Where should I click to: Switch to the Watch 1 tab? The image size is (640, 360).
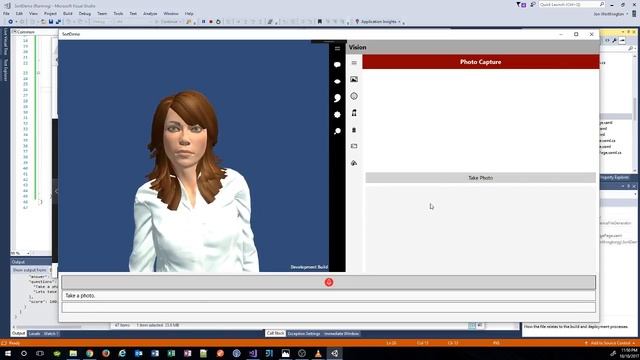51,333
